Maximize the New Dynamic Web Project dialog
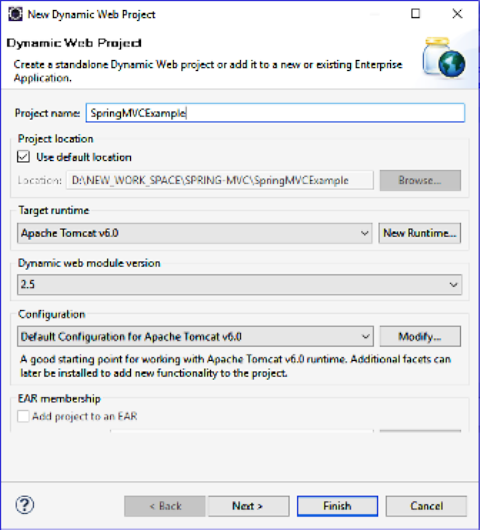Viewport: 480px width, 530px height. coord(415,14)
